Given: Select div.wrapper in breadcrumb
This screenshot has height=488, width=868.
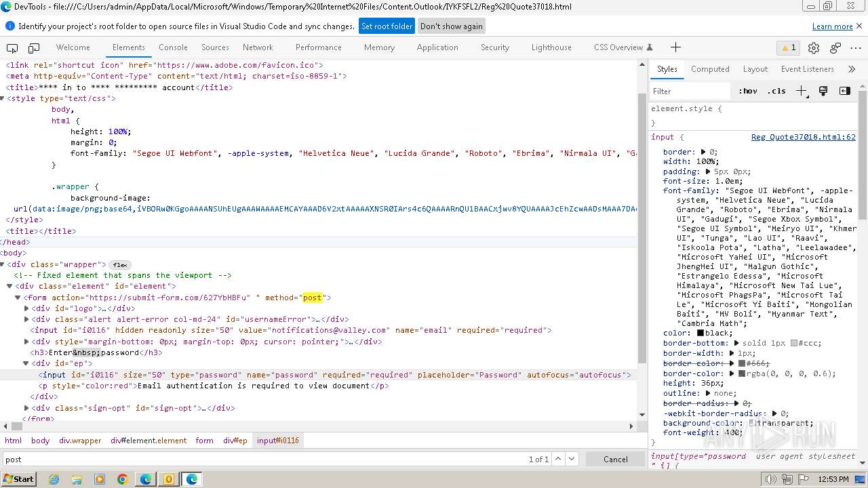Looking at the screenshot, I should click(80, 441).
